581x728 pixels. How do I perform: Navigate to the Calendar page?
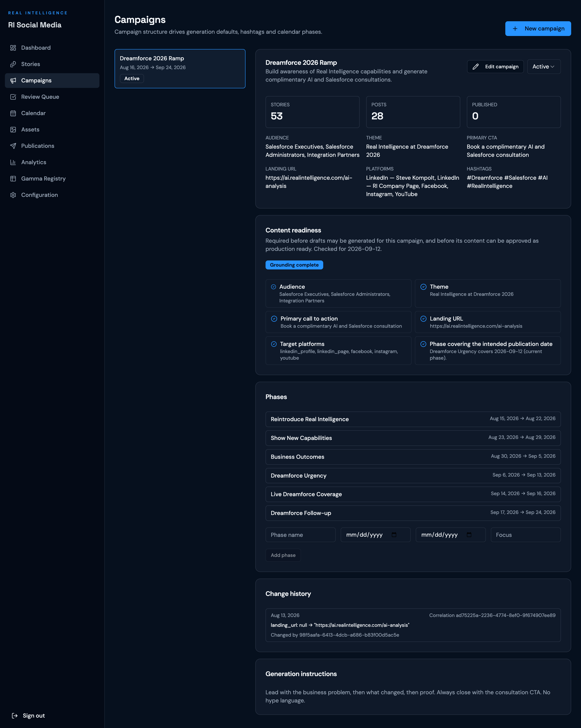(52, 113)
